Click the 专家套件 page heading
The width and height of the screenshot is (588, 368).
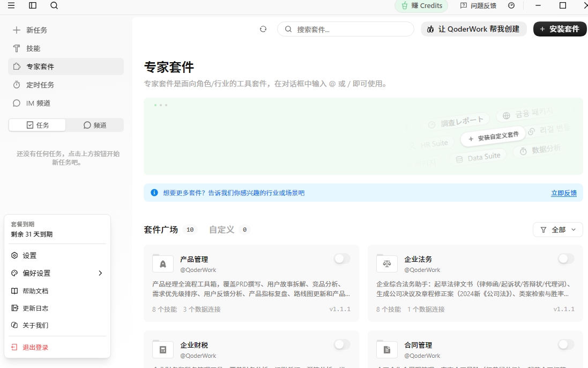pyautogui.click(x=169, y=67)
